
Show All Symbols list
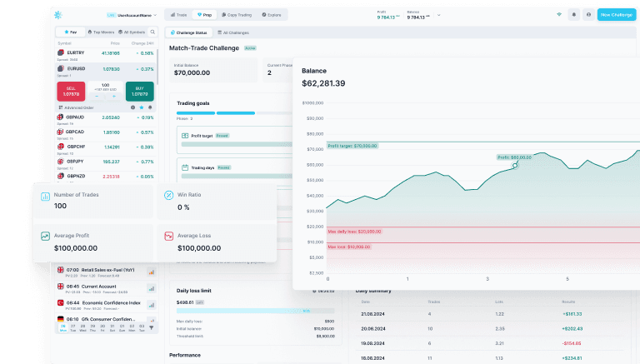[132, 32]
